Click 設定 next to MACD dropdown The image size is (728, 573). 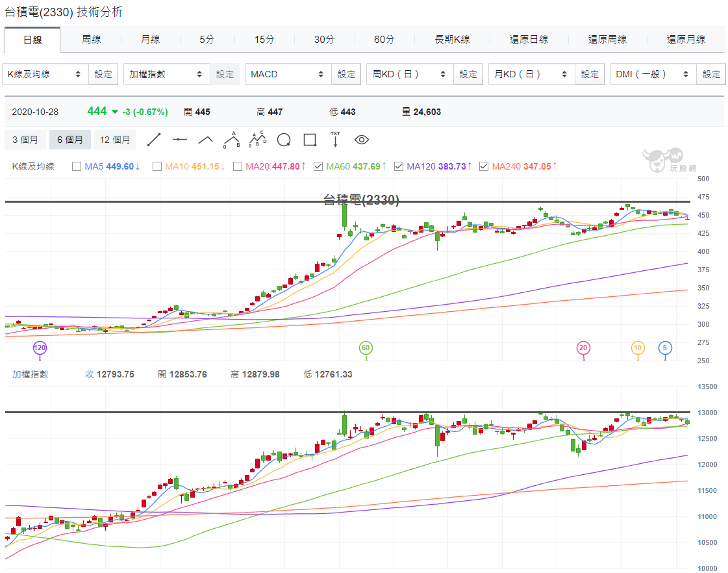tap(346, 74)
